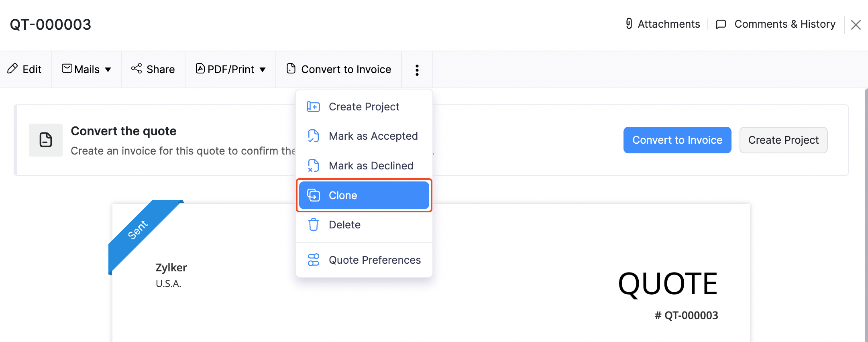The image size is (868, 342).
Task: Open Quote Preferences settings
Action: point(374,260)
